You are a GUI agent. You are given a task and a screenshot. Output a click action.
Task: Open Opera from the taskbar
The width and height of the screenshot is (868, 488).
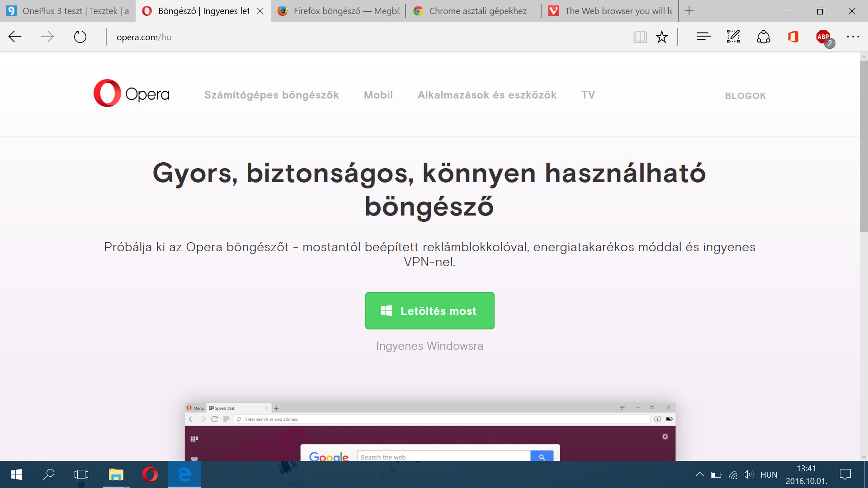[150, 474]
